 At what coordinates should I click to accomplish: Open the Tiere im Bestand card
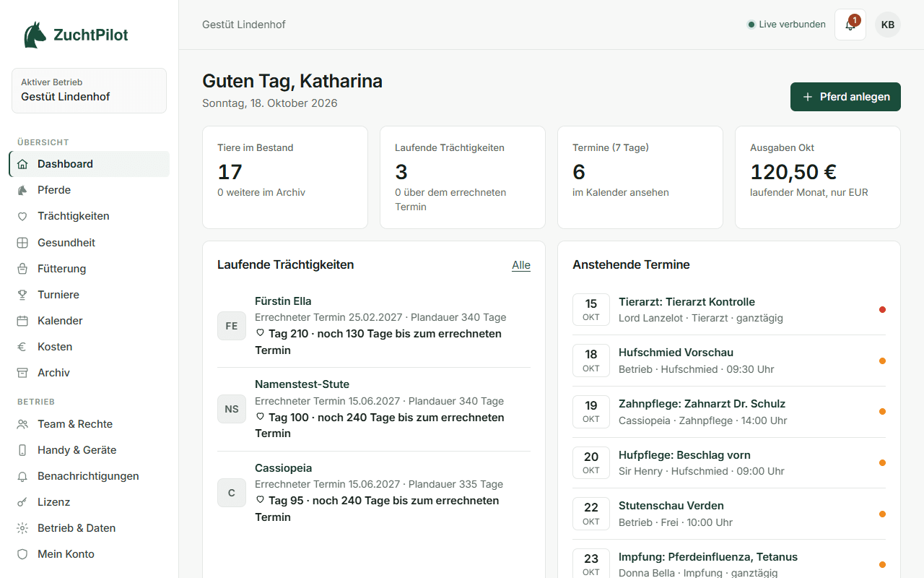pos(285,177)
